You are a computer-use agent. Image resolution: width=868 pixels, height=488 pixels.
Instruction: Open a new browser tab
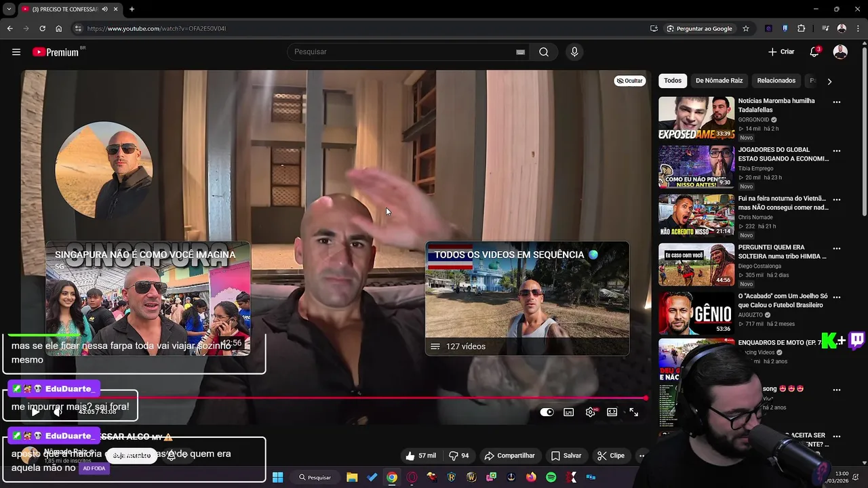coord(132,9)
